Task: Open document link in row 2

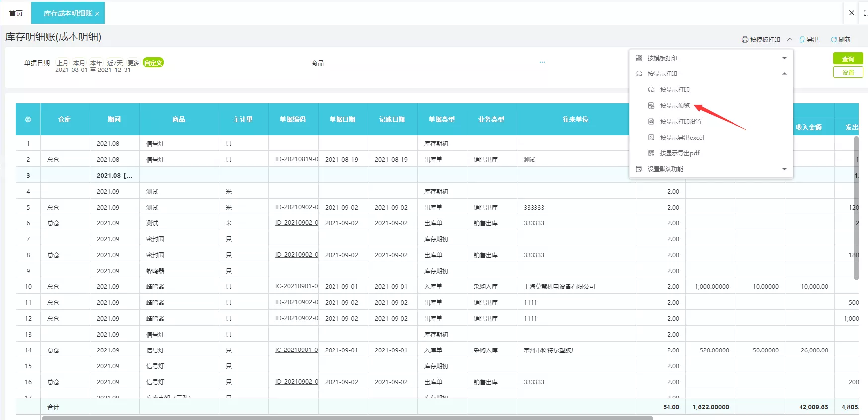Action: (297, 159)
